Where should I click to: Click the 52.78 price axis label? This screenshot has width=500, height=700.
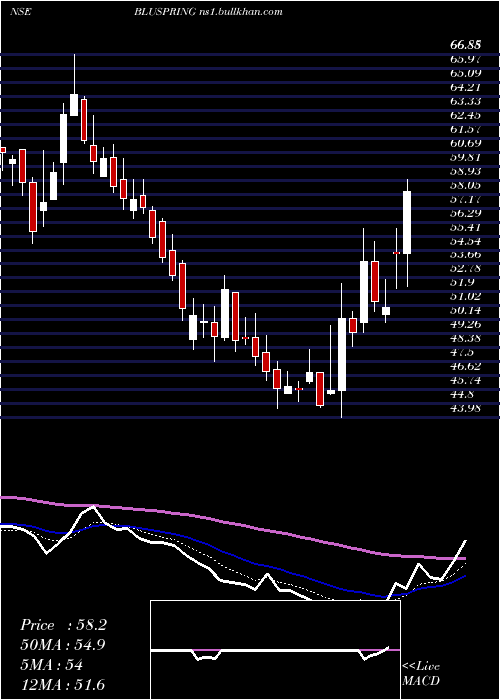coord(466,269)
